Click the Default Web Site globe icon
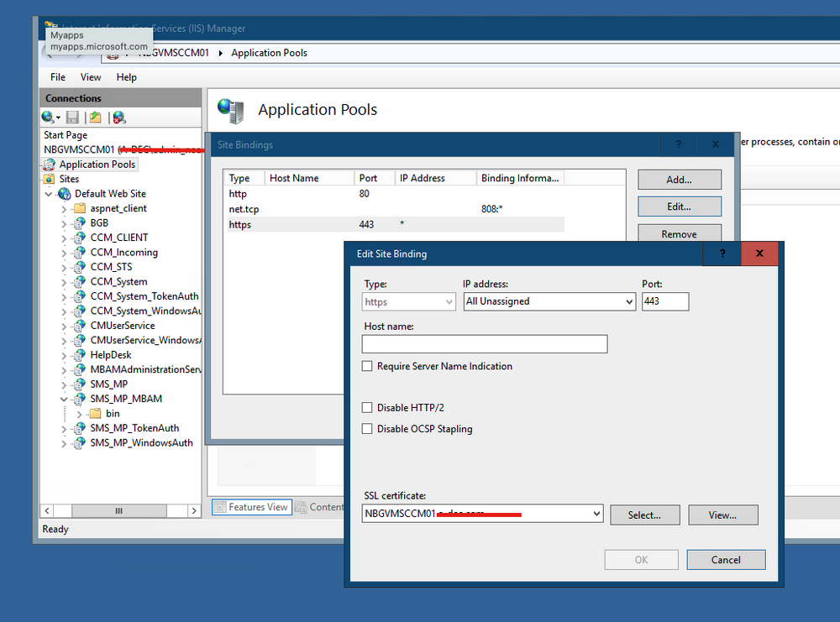Screen dimensions: 840x622 (65, 194)
